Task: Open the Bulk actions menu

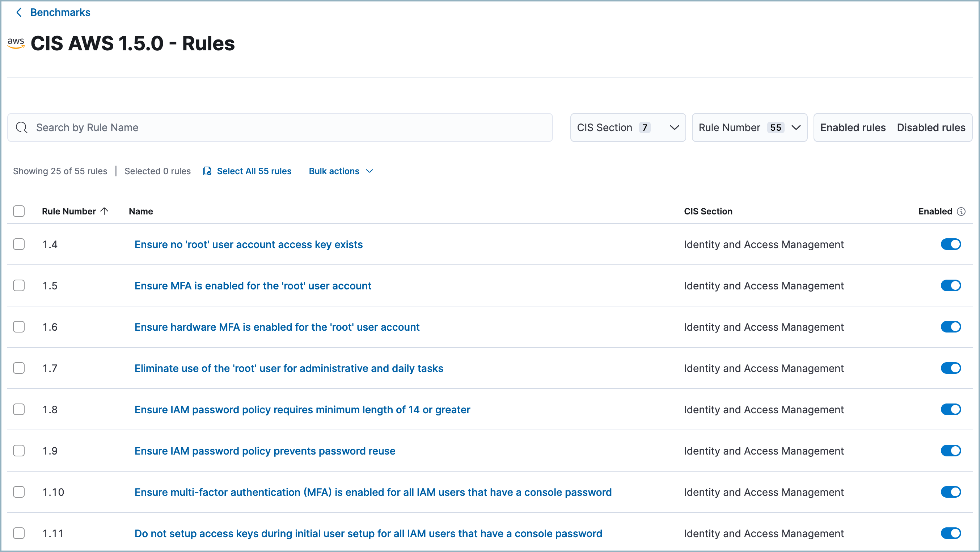Action: (x=340, y=171)
